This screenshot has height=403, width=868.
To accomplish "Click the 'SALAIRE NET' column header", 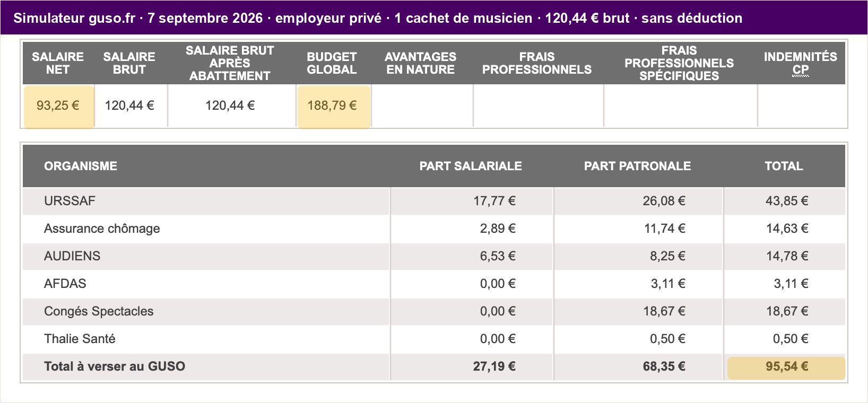I will 58,63.
